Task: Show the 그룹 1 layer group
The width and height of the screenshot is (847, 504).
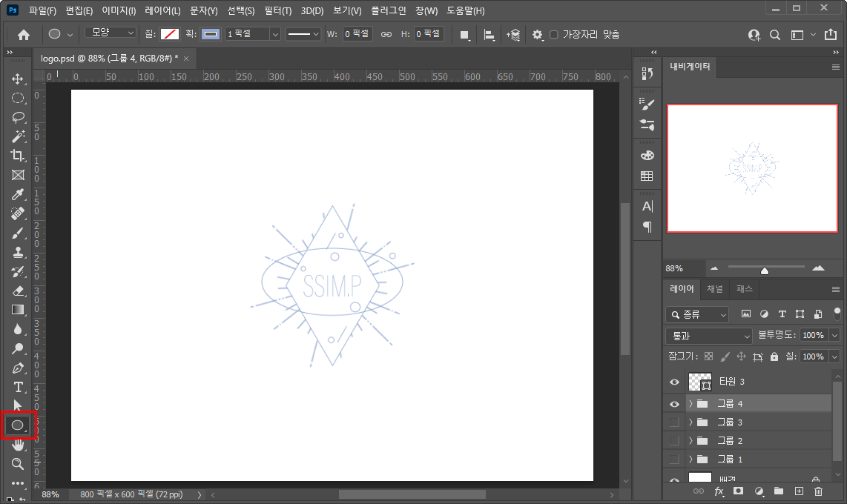Action: (674, 460)
